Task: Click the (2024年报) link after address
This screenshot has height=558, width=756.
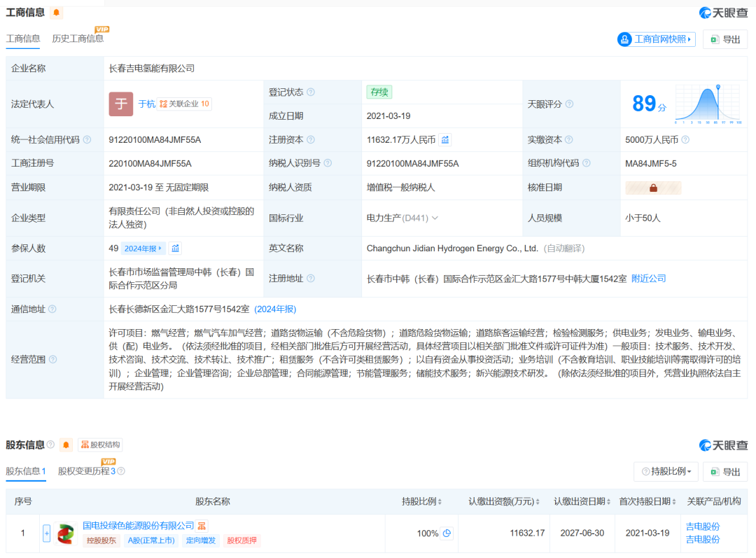Action: (275, 309)
